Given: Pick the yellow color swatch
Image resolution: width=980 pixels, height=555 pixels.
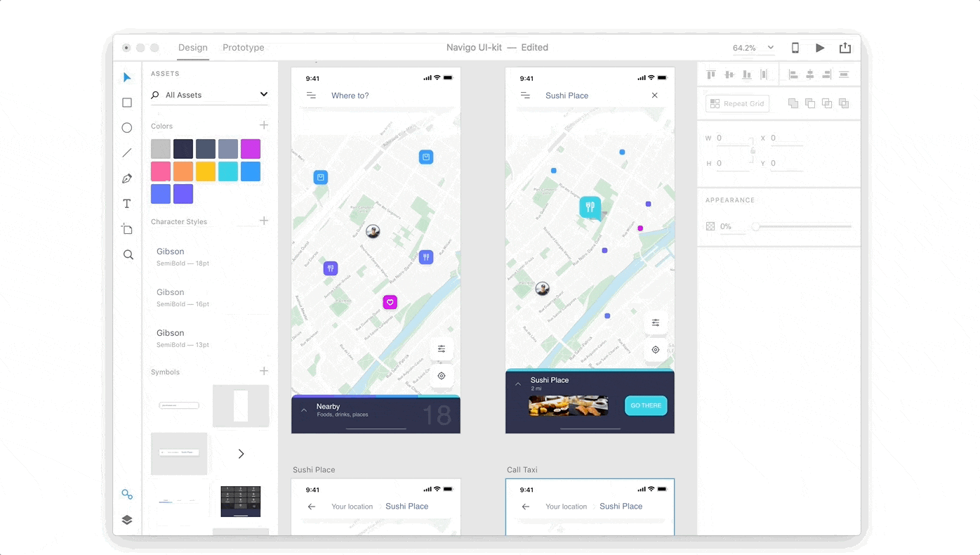Looking at the screenshot, I should coord(206,171).
